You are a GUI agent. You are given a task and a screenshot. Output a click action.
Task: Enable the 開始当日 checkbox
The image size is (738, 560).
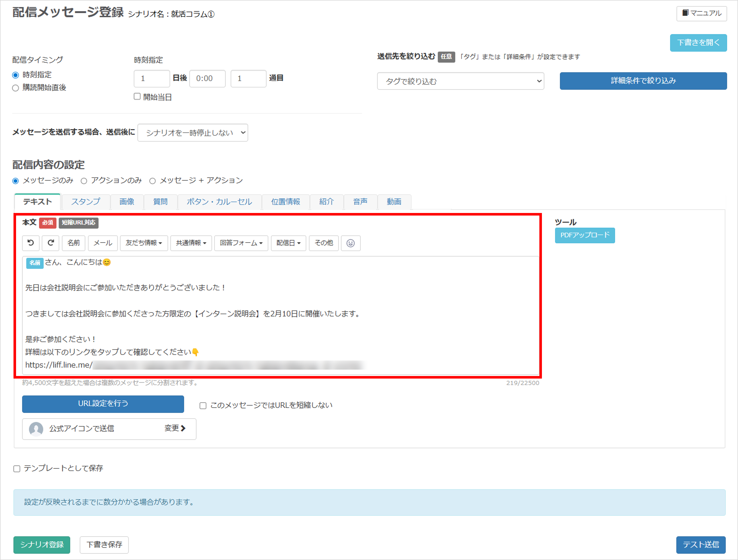(137, 96)
